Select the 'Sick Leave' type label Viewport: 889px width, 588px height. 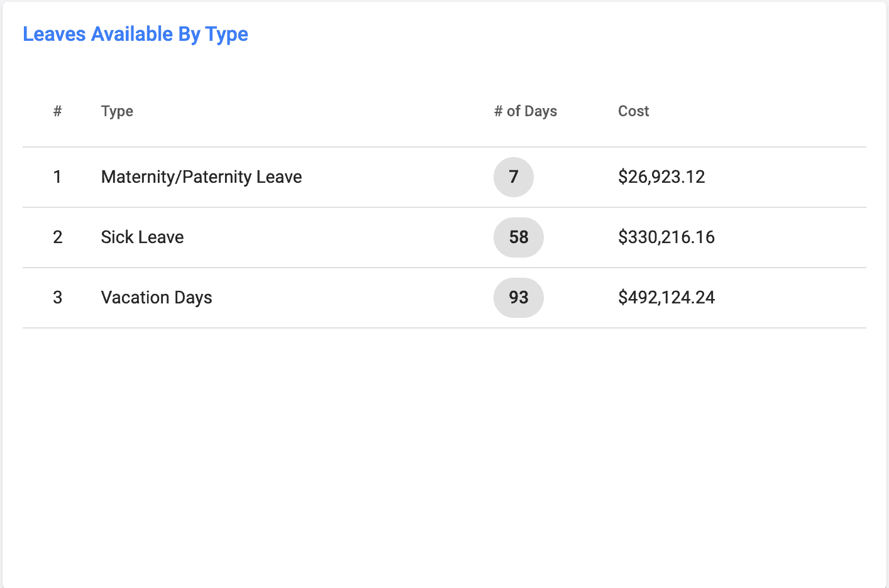pyautogui.click(x=142, y=237)
